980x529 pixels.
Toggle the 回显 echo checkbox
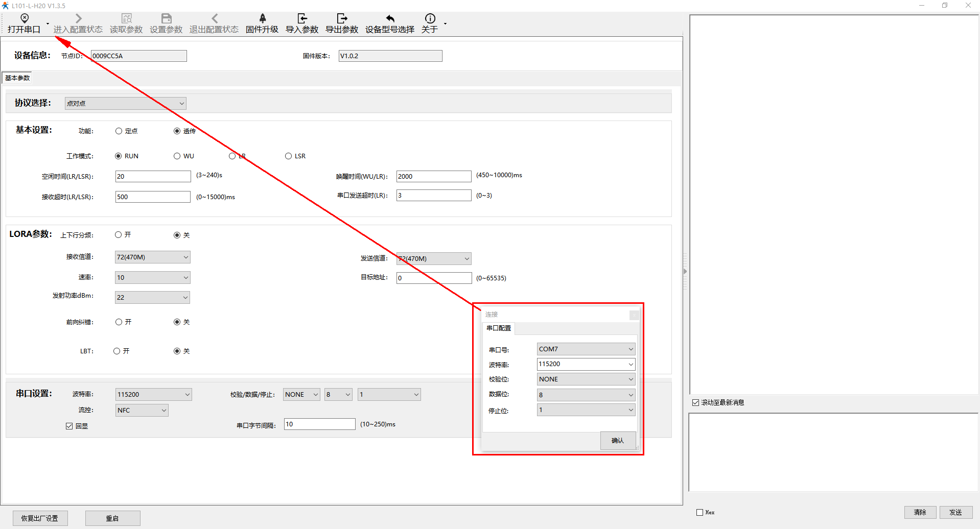(x=69, y=426)
